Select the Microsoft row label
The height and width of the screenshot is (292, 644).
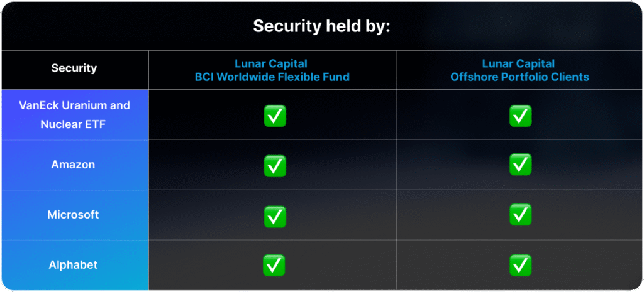click(73, 215)
